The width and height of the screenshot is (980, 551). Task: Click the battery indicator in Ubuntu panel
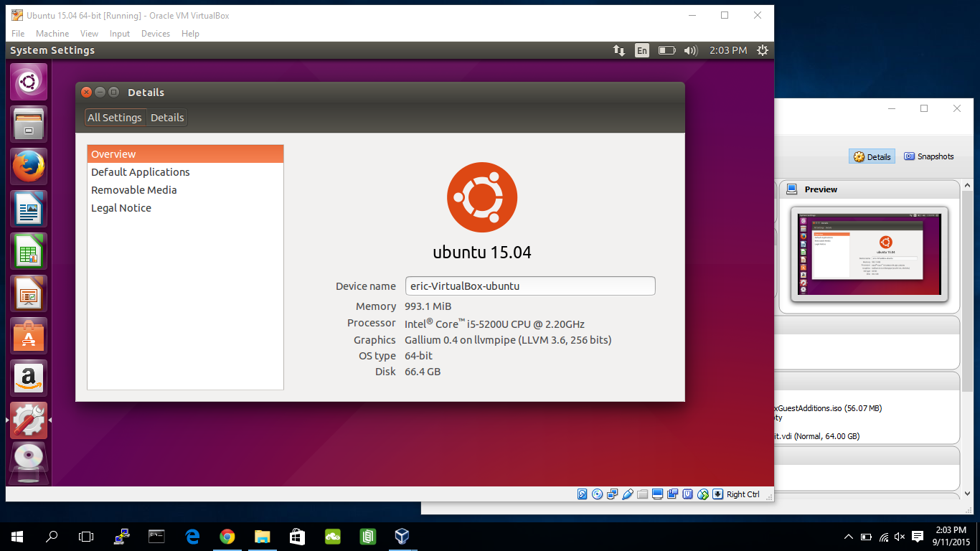pos(667,50)
